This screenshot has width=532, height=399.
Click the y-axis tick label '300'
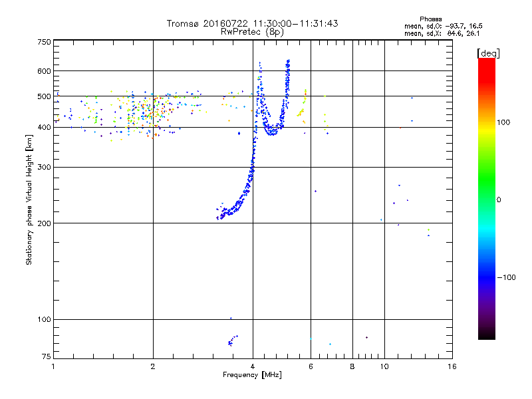[x=44, y=167]
